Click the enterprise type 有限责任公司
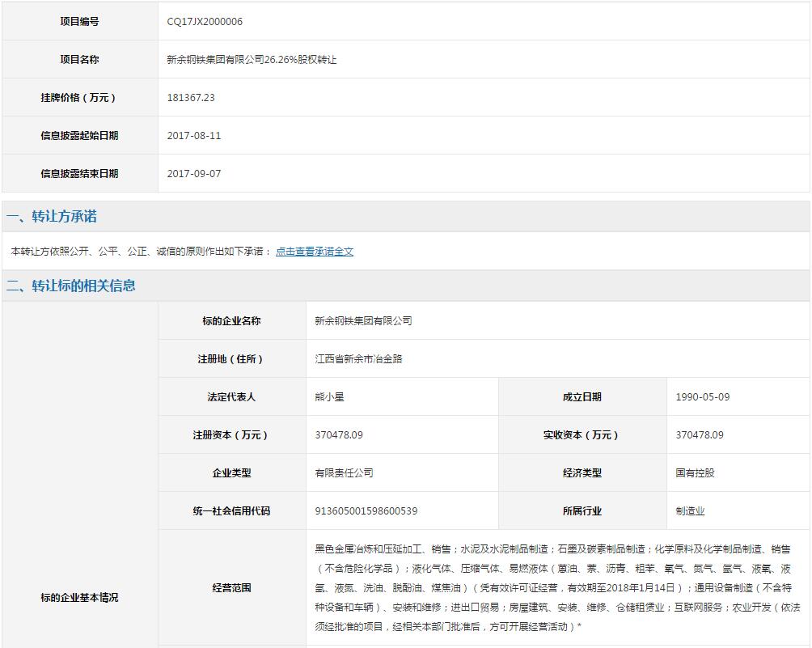Image resolution: width=812 pixels, height=648 pixels. click(344, 473)
